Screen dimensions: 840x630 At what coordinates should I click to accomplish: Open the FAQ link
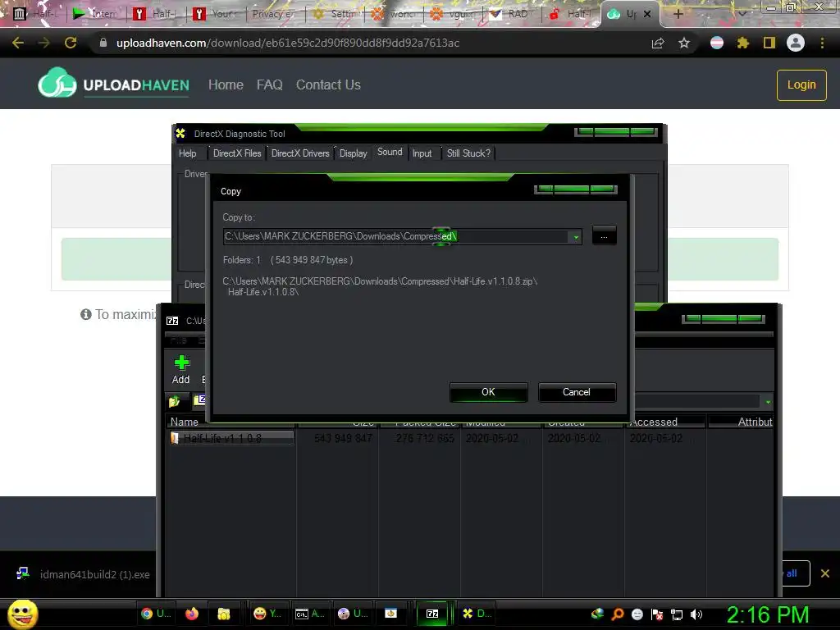click(269, 84)
